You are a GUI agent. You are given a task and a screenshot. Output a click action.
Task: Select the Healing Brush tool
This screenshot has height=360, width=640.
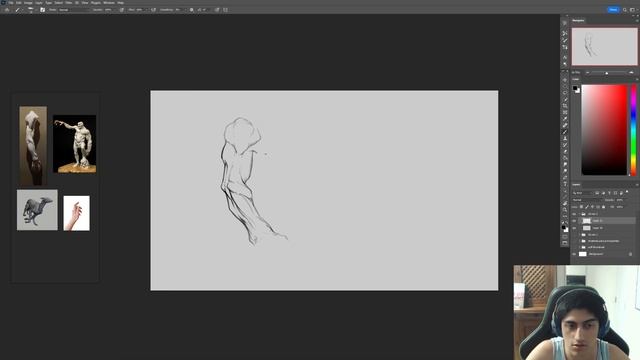(565, 125)
